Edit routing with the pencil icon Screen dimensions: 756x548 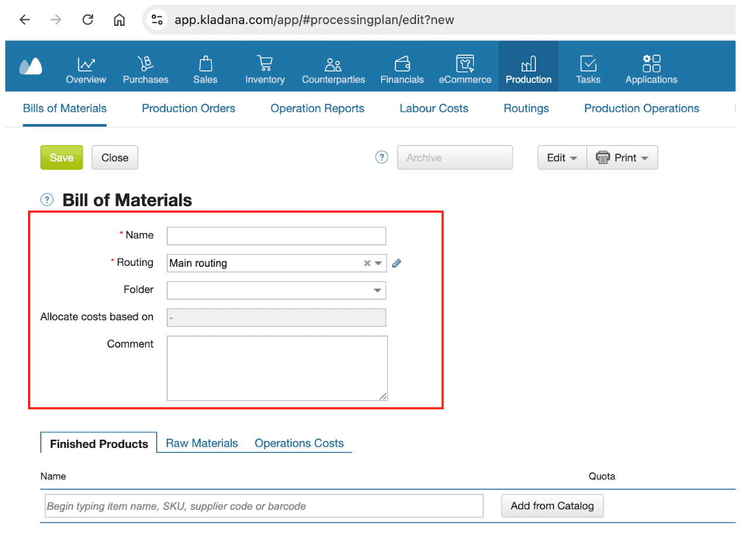pos(397,263)
